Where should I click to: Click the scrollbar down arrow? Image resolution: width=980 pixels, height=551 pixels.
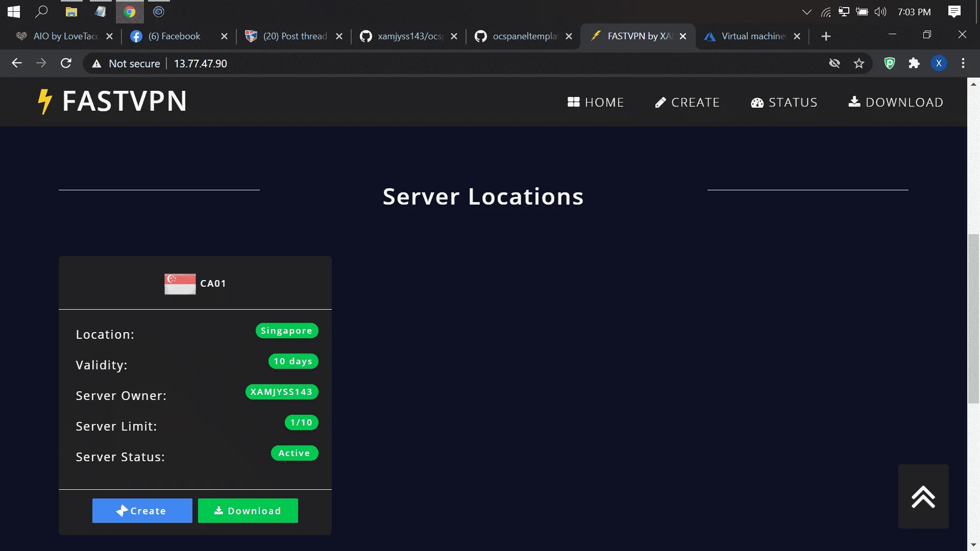(973, 545)
